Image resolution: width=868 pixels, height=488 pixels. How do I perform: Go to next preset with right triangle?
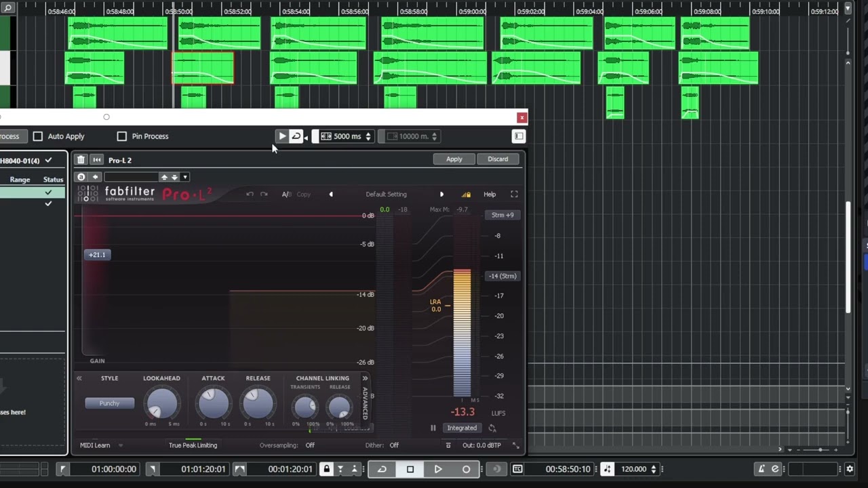[441, 195]
